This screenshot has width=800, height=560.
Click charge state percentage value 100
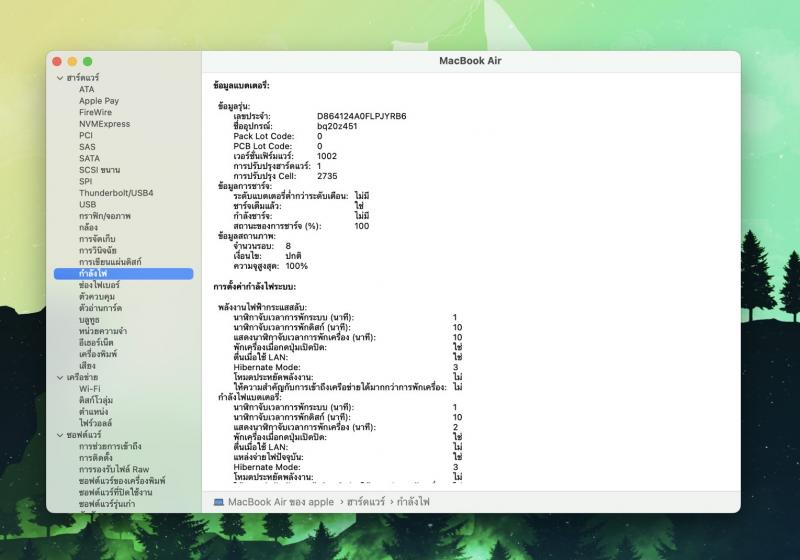(x=362, y=226)
